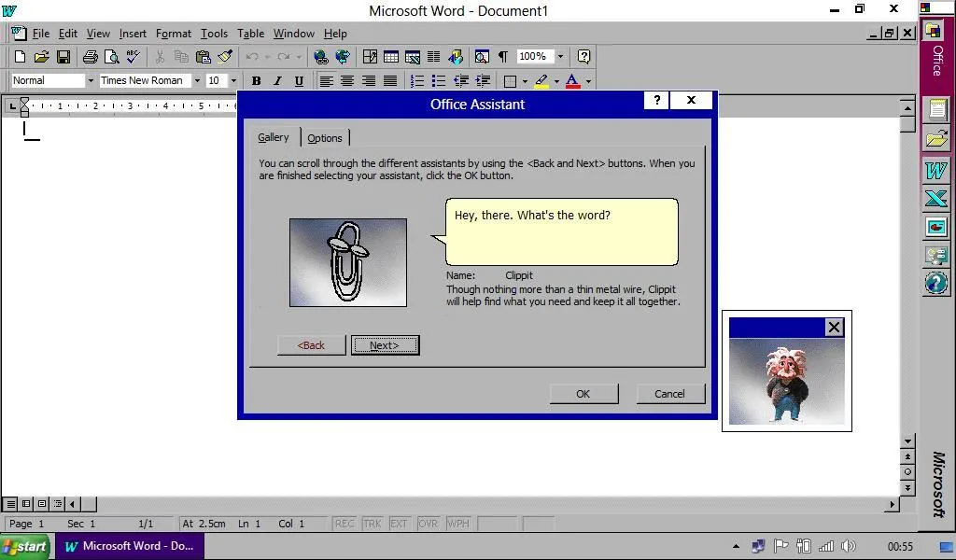Open the Insert Table tool

click(390, 56)
